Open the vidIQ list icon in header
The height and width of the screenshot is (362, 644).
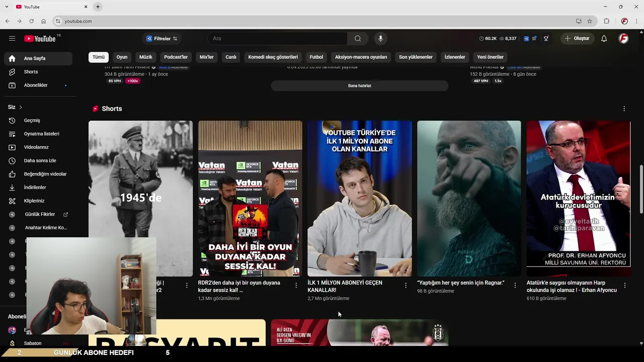(x=534, y=39)
